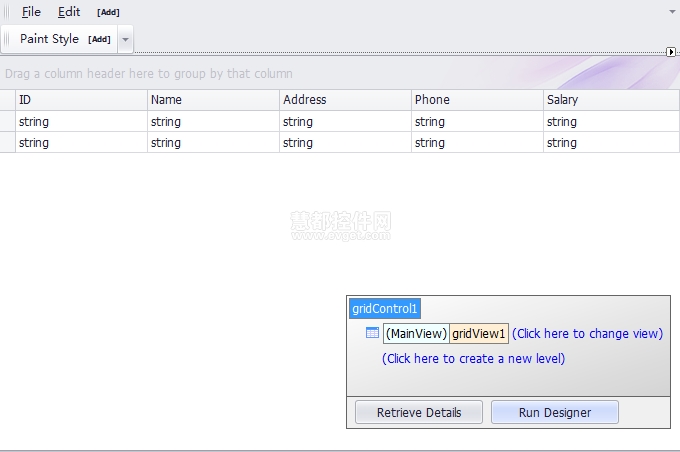Open the menu bar options arrow at far right

coord(672,12)
